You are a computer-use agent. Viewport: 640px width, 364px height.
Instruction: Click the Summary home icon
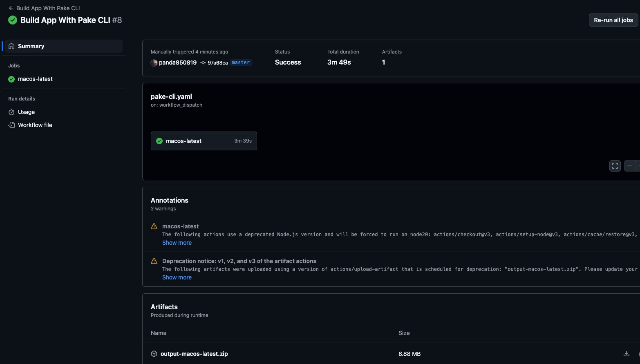11,46
